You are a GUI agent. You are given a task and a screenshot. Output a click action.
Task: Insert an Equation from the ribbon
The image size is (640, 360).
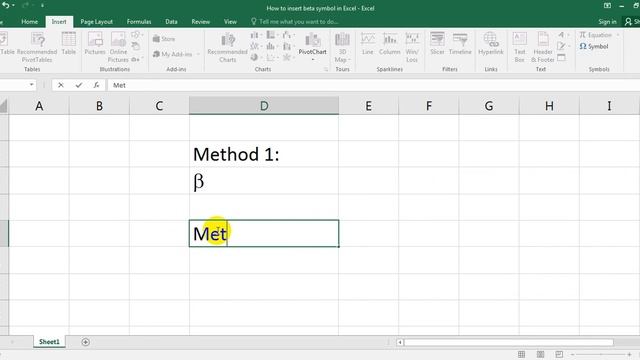(x=596, y=35)
